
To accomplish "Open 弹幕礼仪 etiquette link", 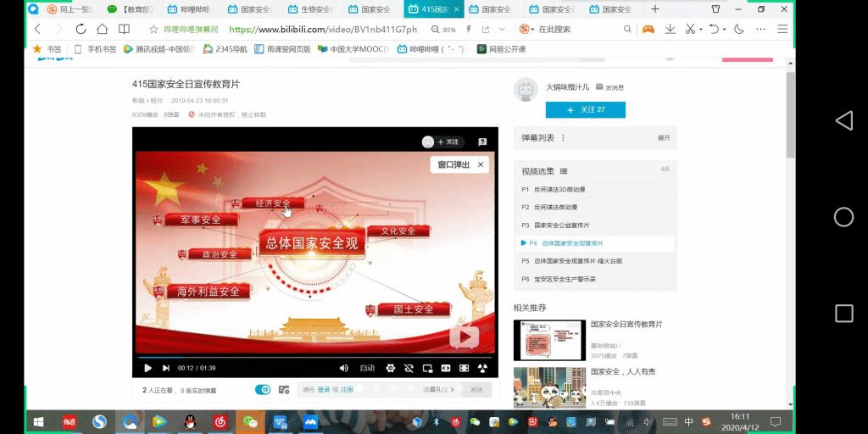I will pos(438,390).
